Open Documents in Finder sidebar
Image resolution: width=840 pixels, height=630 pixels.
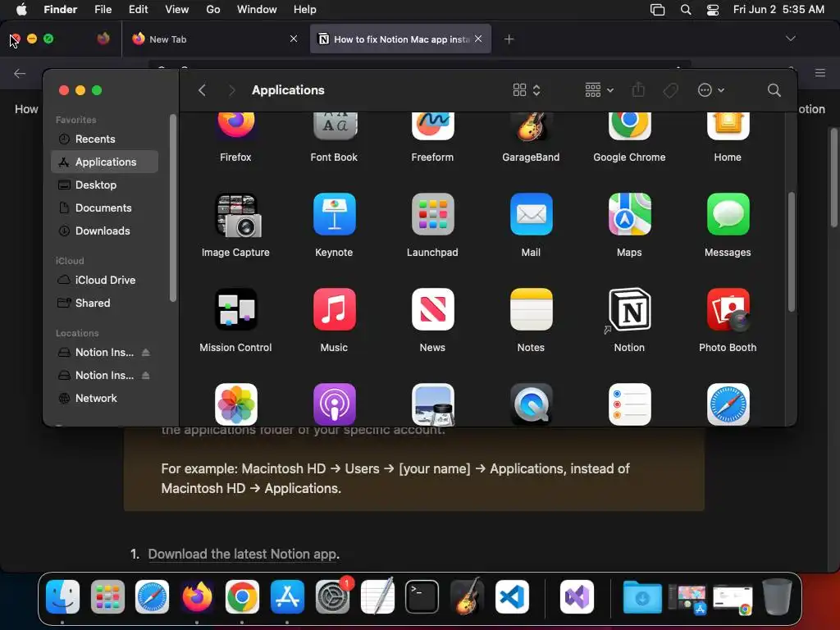pos(104,208)
